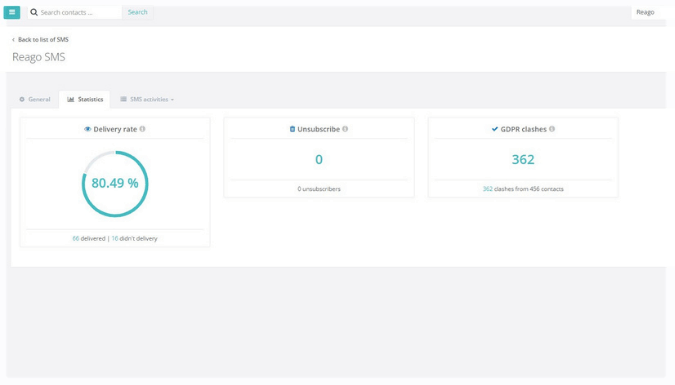The width and height of the screenshot is (675, 385).
Task: Click the GDPR clashes checkmark icon
Action: tap(495, 129)
